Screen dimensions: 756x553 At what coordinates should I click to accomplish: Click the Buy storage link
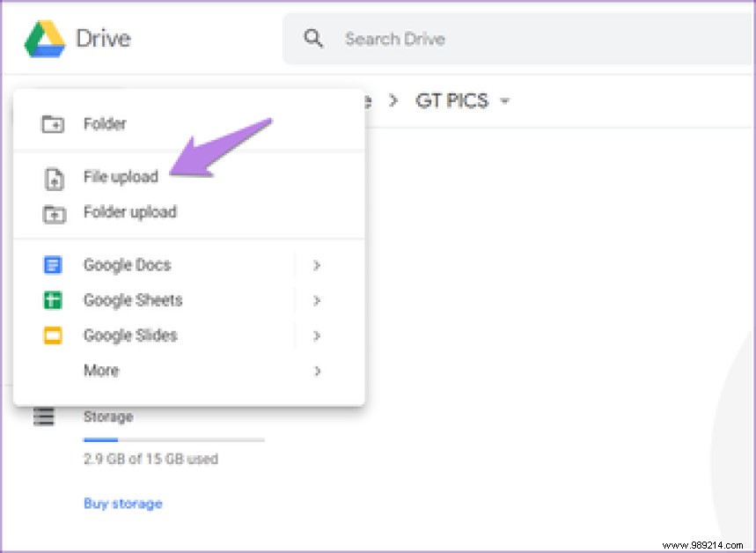[123, 503]
